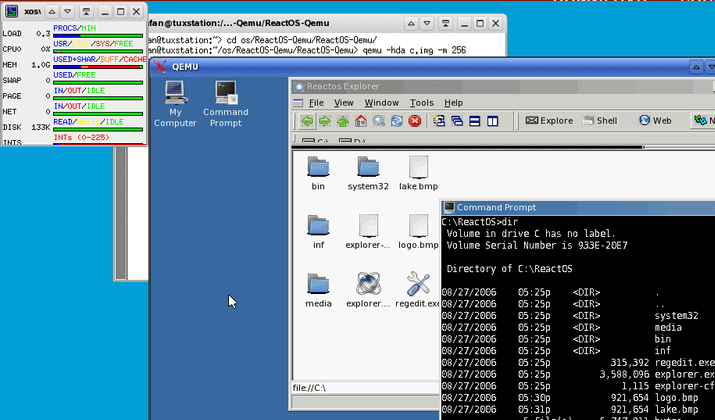
Task: Open the Home location icon
Action: pos(361,121)
